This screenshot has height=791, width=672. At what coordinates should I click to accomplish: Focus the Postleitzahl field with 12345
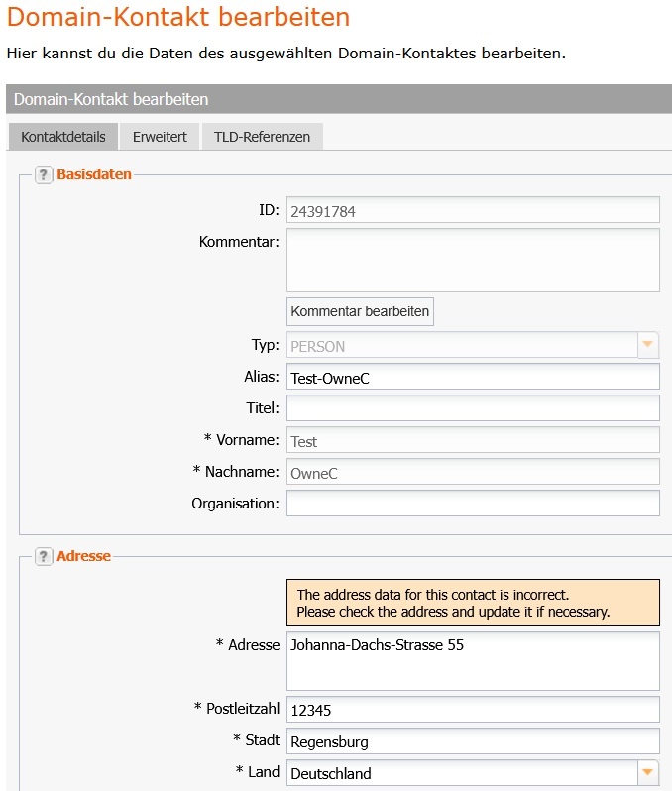coord(473,710)
